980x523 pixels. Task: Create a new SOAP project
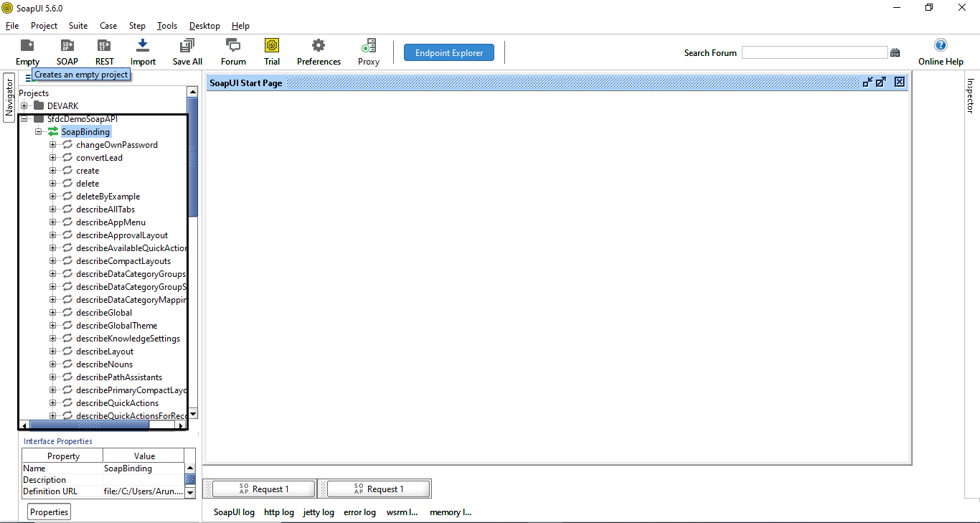click(x=67, y=52)
